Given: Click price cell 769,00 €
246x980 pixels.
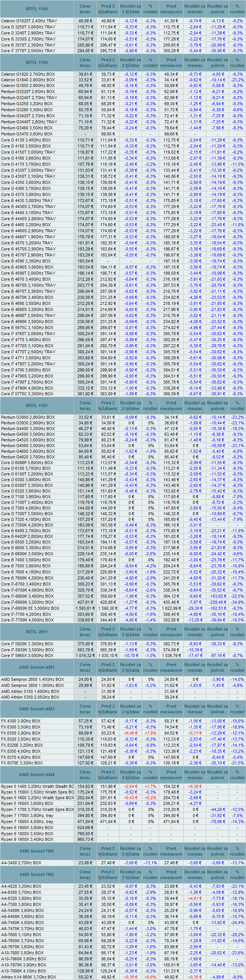Looking at the screenshot, I should click(85, 833).
